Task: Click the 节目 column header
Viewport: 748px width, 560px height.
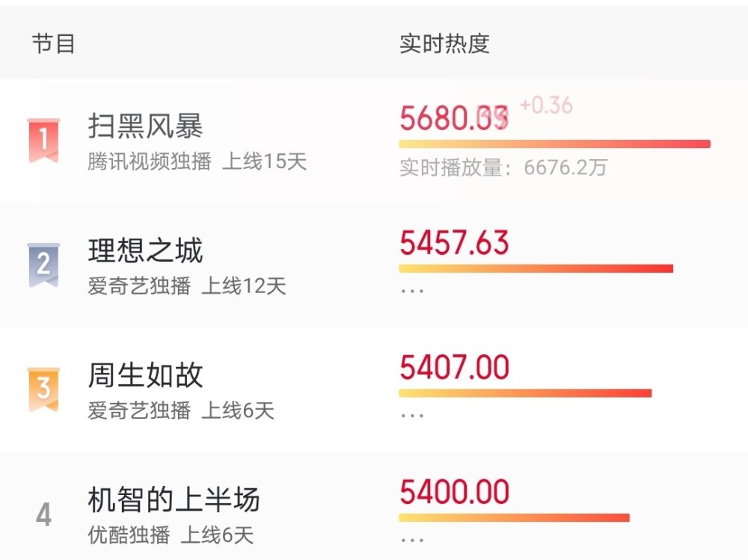Action: point(53,44)
